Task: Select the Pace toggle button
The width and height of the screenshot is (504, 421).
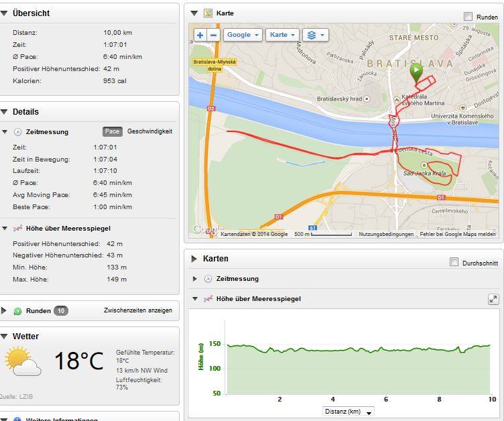Action: pyautogui.click(x=112, y=132)
